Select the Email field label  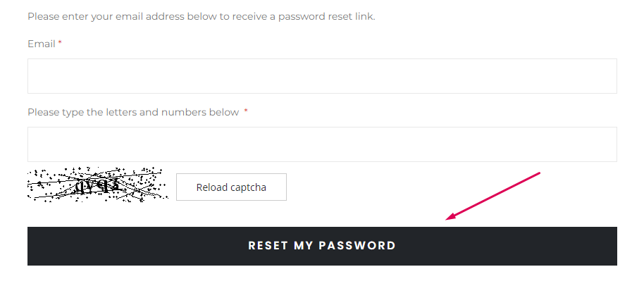point(42,44)
